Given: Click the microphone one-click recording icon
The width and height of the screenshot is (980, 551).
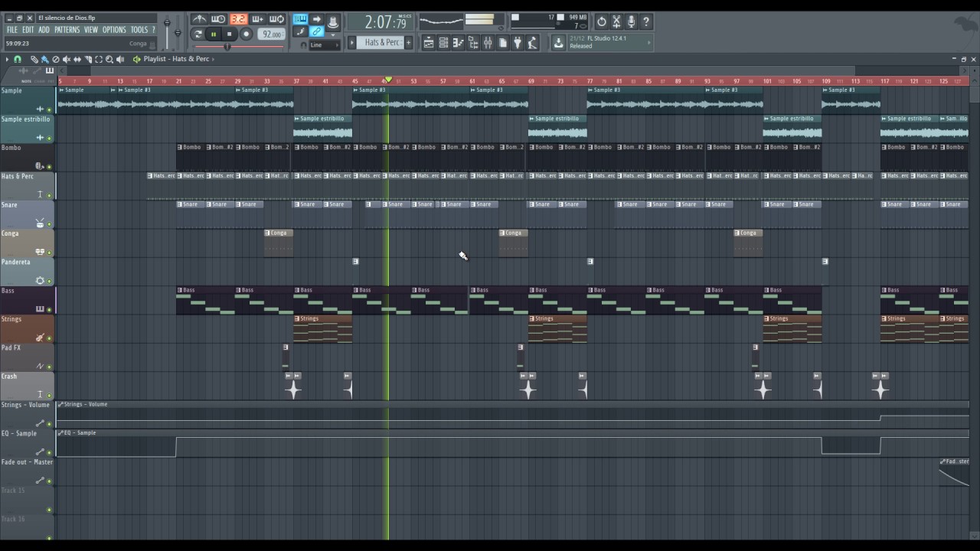Looking at the screenshot, I should pyautogui.click(x=631, y=21).
